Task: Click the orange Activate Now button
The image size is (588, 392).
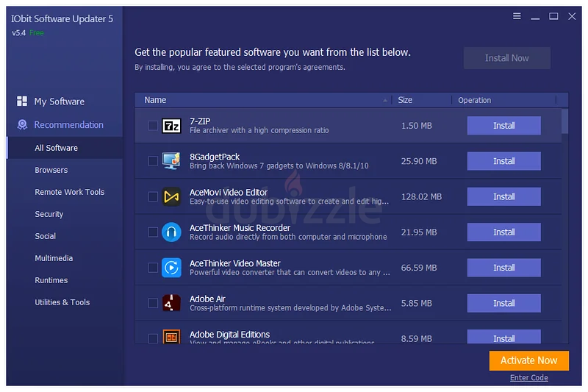Action: 528,360
